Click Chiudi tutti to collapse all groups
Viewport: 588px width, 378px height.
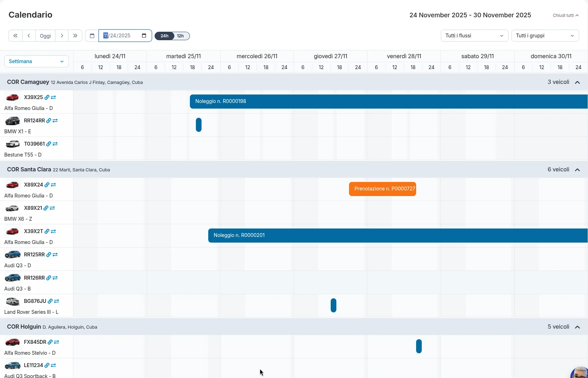[x=566, y=16]
